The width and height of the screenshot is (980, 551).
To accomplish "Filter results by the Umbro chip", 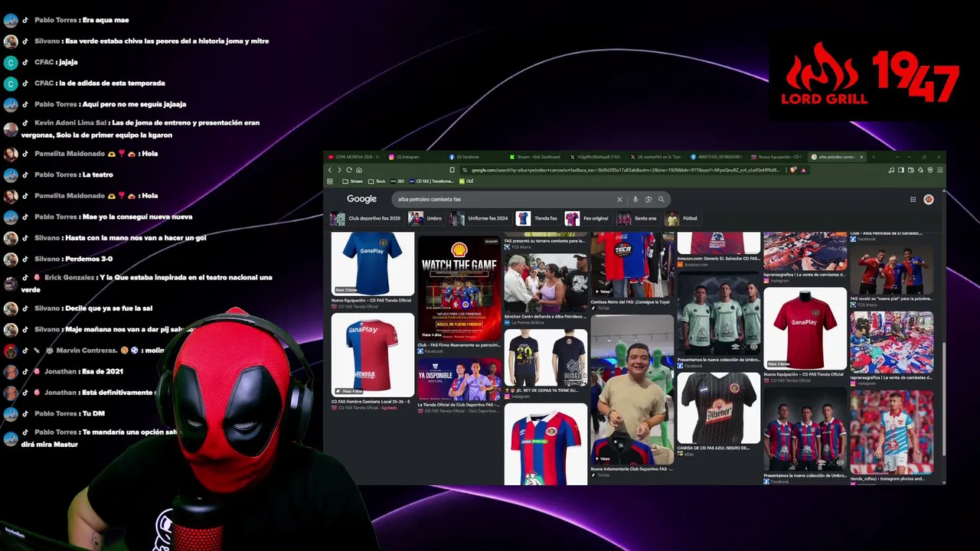I will pos(425,219).
